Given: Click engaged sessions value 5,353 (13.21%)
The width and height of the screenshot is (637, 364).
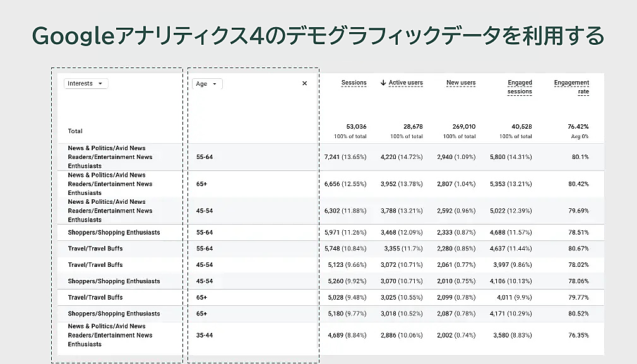Looking at the screenshot, I should pos(511,184).
